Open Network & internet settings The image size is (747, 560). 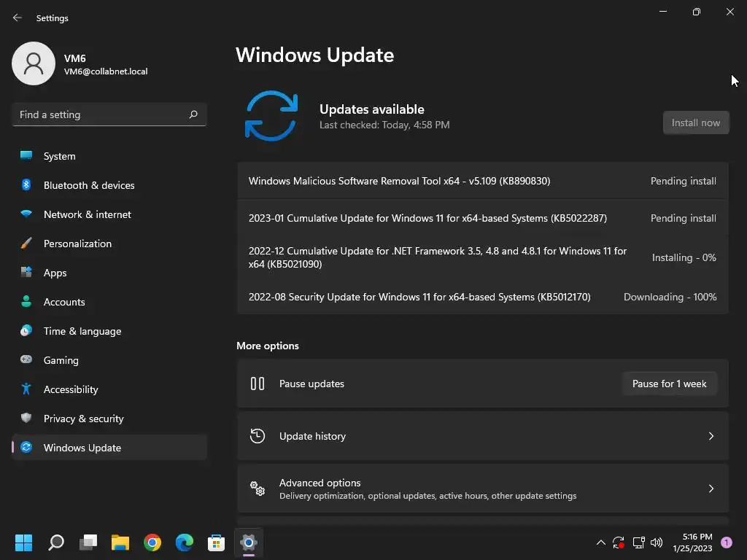point(109,214)
